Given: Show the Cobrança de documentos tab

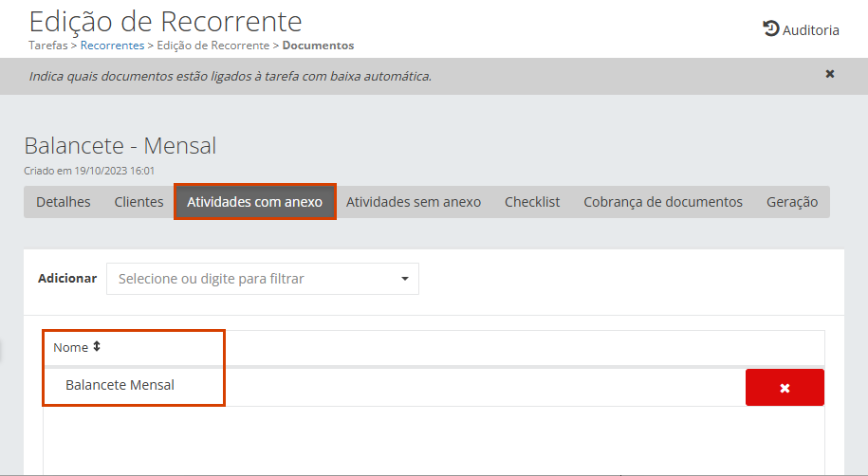Looking at the screenshot, I should (x=663, y=202).
